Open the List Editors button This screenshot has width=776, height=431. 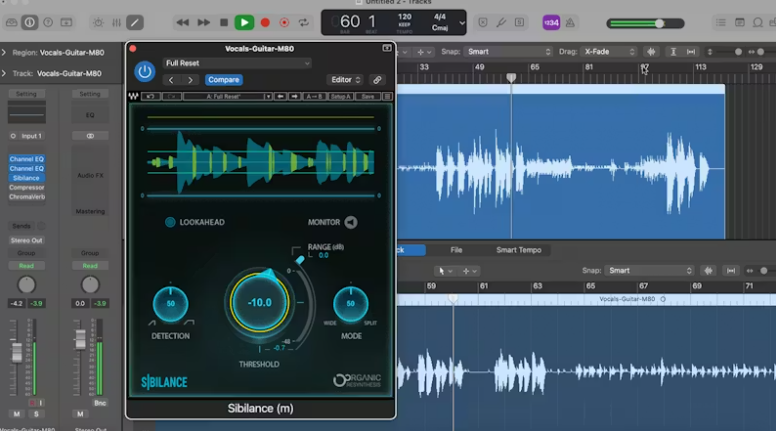click(x=721, y=23)
